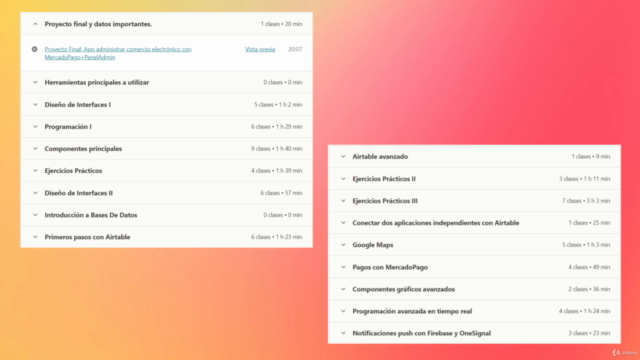Collapse the Proyecto final y datos importantes section
The height and width of the screenshot is (360, 640).
(35, 24)
